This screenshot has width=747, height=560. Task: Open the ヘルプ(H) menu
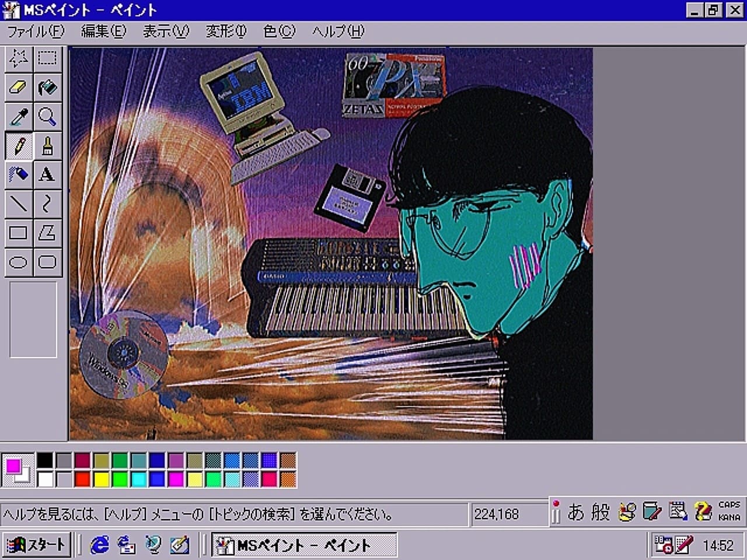pyautogui.click(x=338, y=31)
